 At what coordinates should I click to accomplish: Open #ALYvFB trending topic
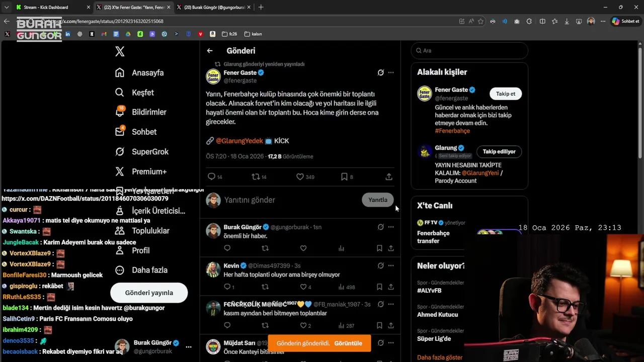[429, 291]
